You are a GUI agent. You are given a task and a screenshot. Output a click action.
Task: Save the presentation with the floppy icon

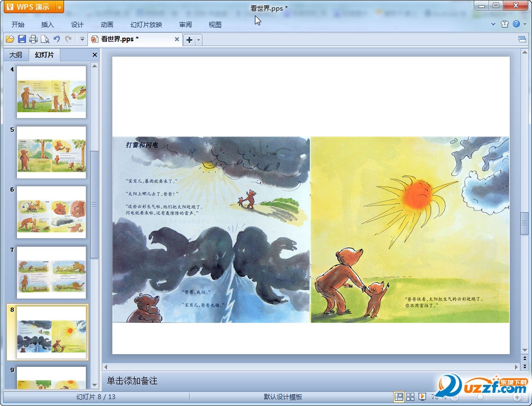coord(22,39)
